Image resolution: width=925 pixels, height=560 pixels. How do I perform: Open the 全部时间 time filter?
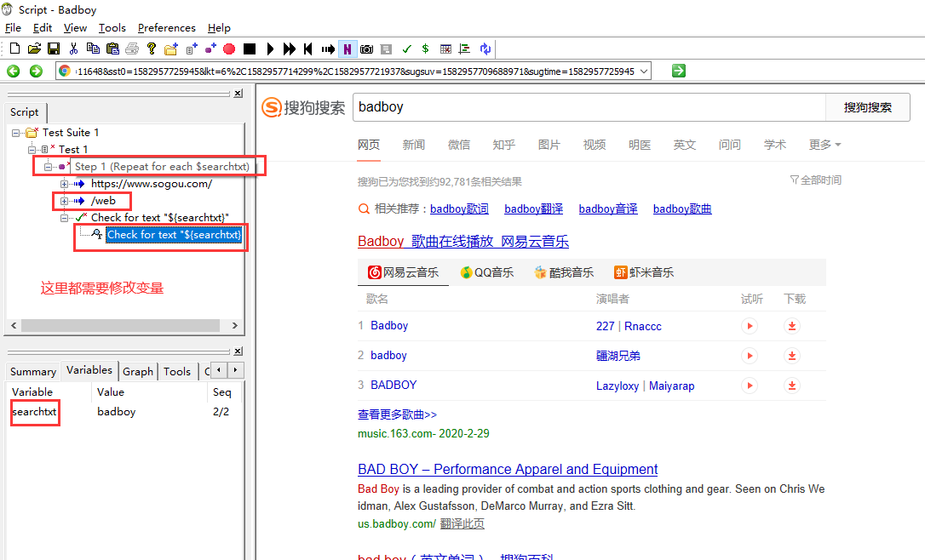click(x=816, y=180)
